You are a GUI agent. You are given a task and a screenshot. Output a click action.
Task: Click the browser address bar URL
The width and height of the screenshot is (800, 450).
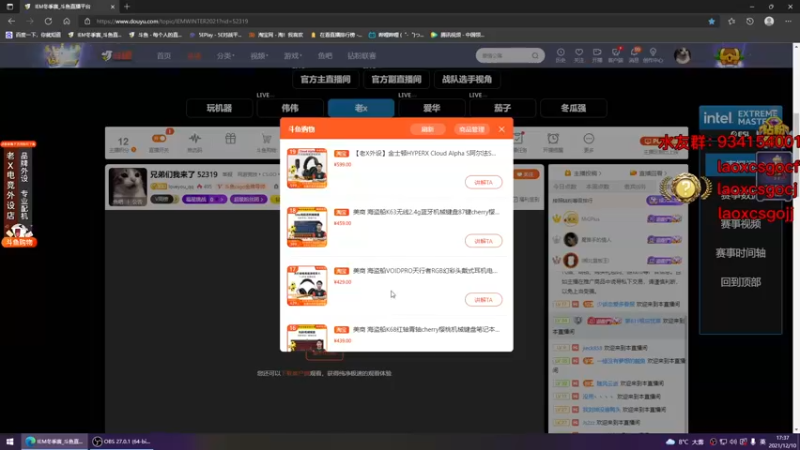pyautogui.click(x=172, y=21)
